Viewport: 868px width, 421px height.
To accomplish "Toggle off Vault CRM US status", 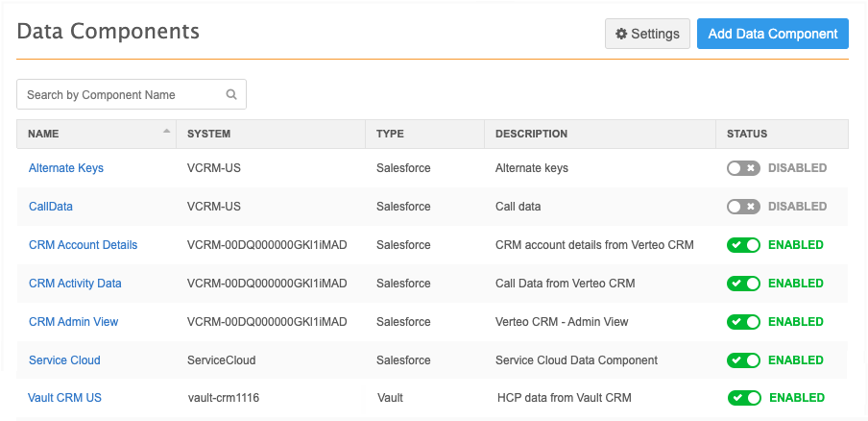I will pos(744,398).
